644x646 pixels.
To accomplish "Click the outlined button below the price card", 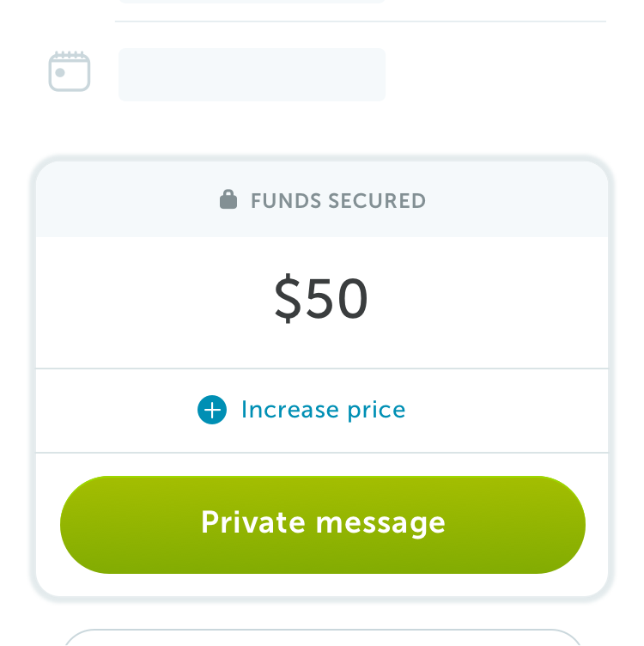I will pos(323,637).
